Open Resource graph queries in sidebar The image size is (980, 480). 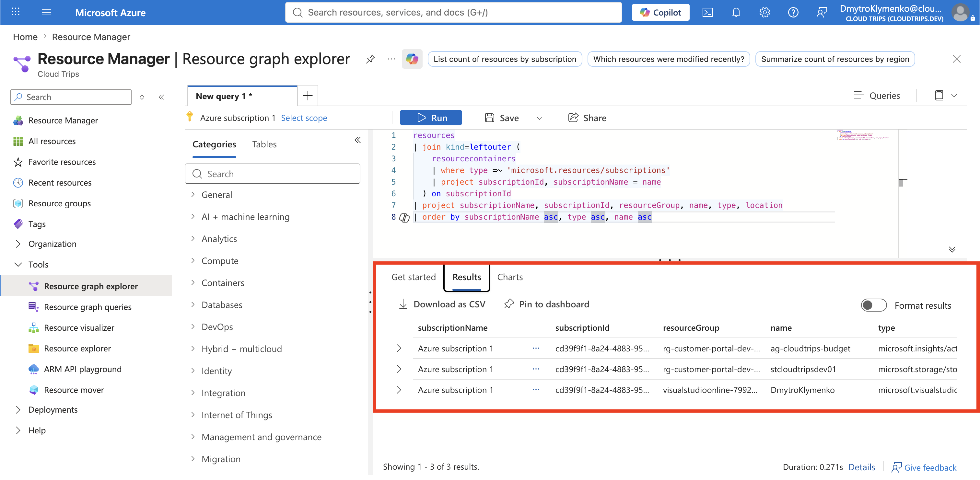pos(87,307)
